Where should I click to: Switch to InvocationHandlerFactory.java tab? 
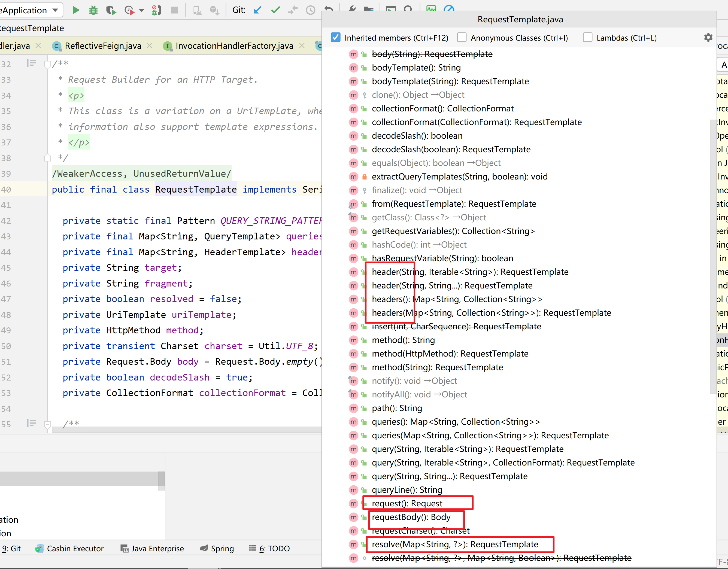pos(234,46)
